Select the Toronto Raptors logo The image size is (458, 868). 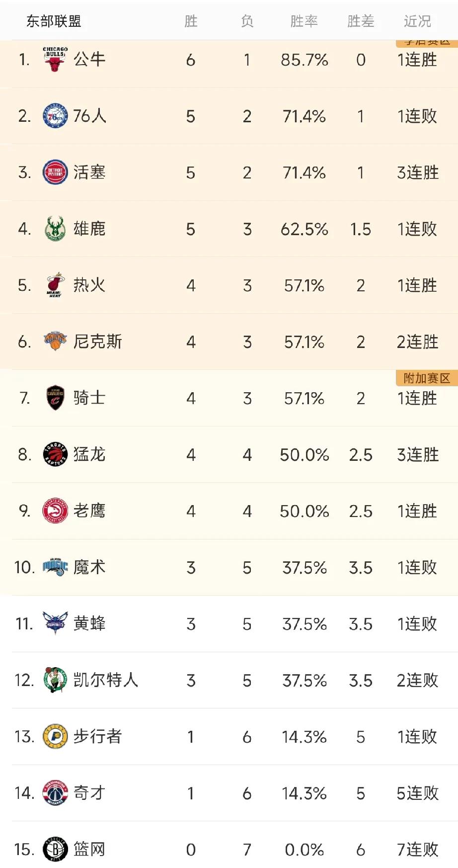(55, 454)
